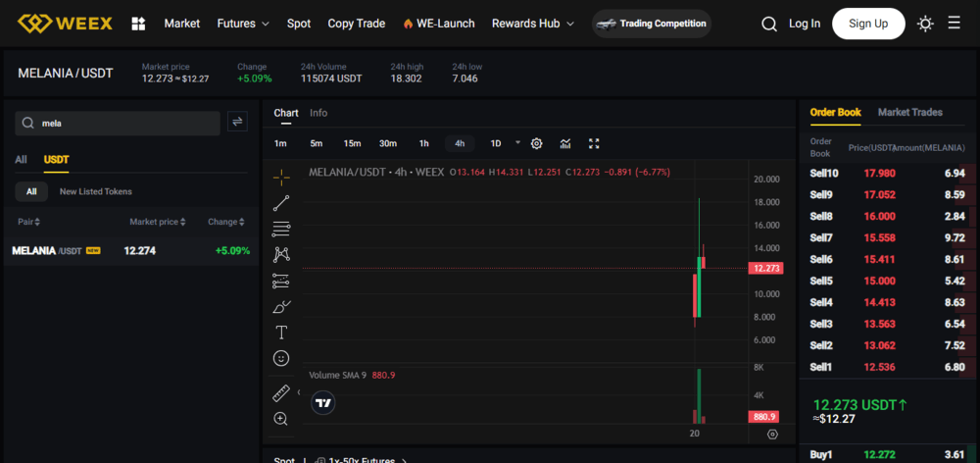Select the USDT quote tab

(56, 160)
